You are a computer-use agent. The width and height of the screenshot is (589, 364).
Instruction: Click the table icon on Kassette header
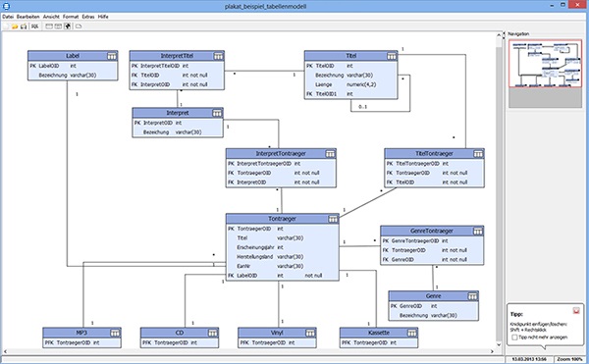(411, 333)
